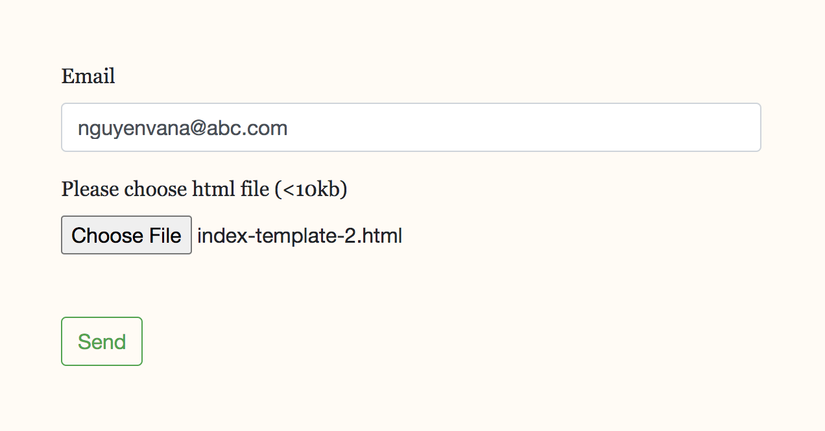The width and height of the screenshot is (825, 431).
Task: Click the Send button
Action: [101, 341]
